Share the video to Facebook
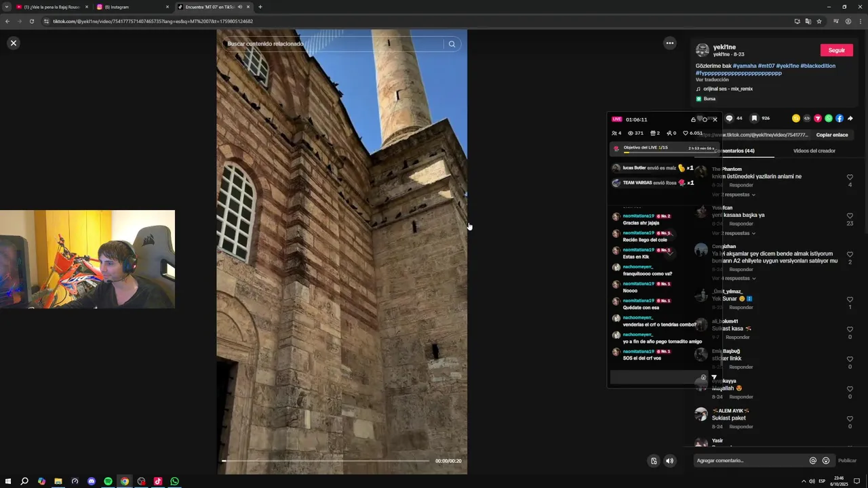This screenshot has height=488, width=868. (840, 118)
